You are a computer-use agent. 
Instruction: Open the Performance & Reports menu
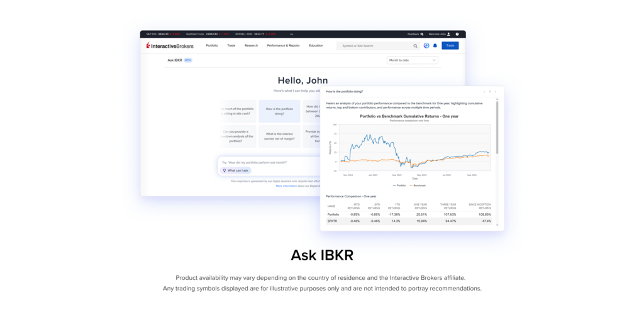[x=283, y=45]
